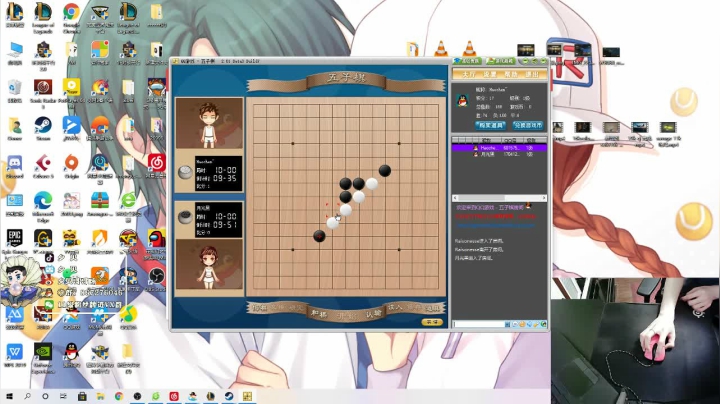Click the QQ penguin avatar in profile panel
The width and height of the screenshot is (720, 404).
click(462, 100)
